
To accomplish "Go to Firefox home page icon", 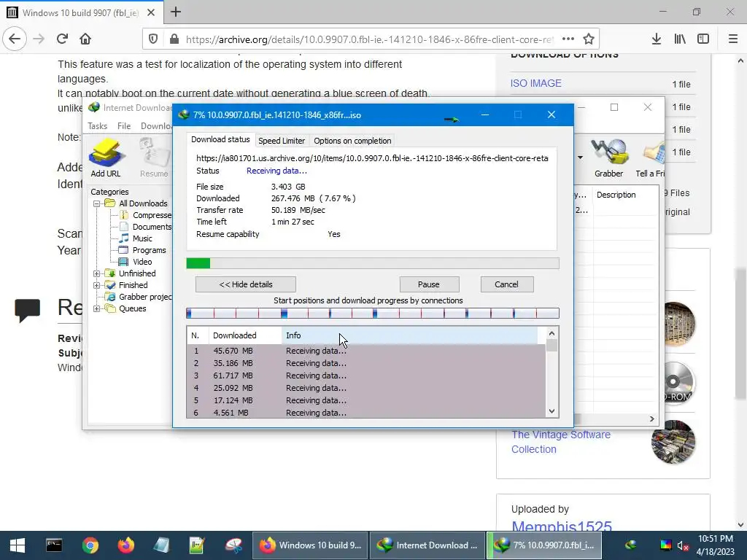I will 85,39.
